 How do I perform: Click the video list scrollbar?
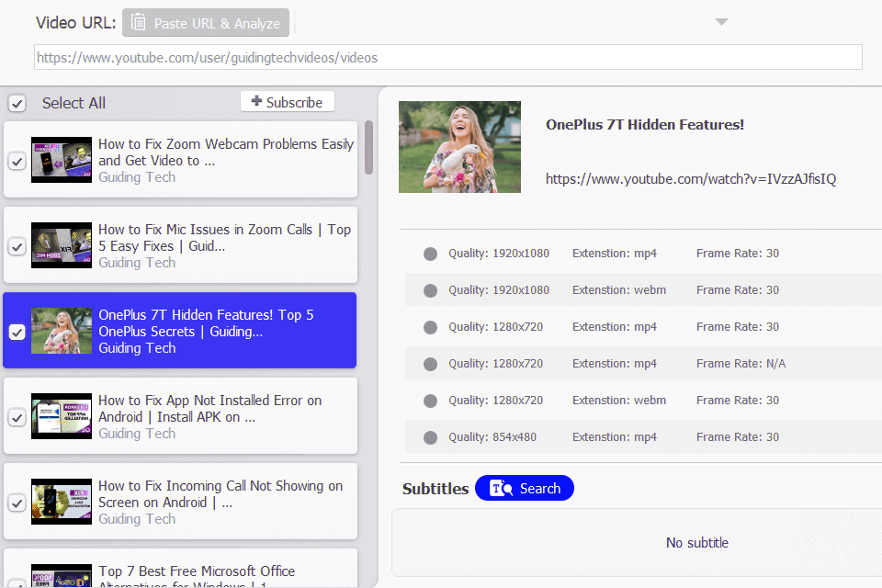pyautogui.click(x=369, y=147)
